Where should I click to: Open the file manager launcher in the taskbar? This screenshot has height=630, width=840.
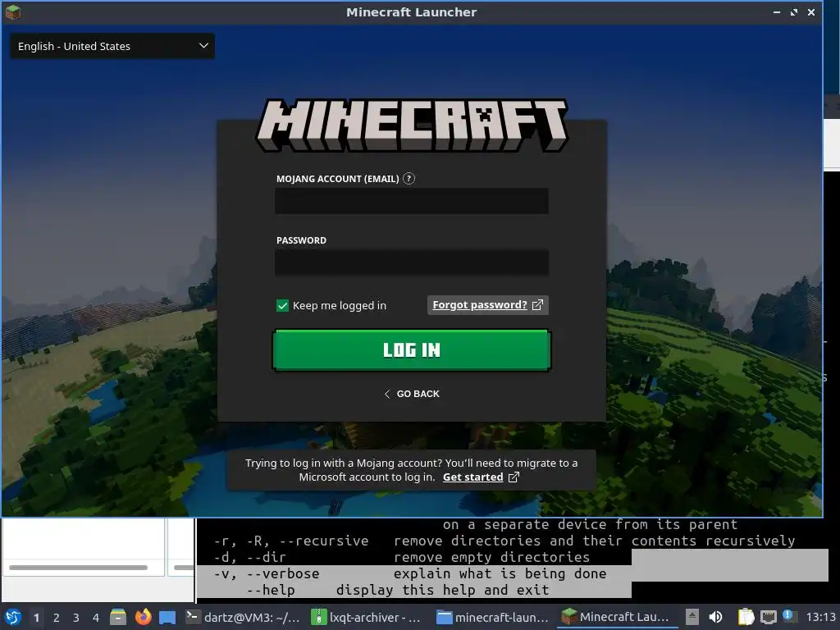(118, 618)
